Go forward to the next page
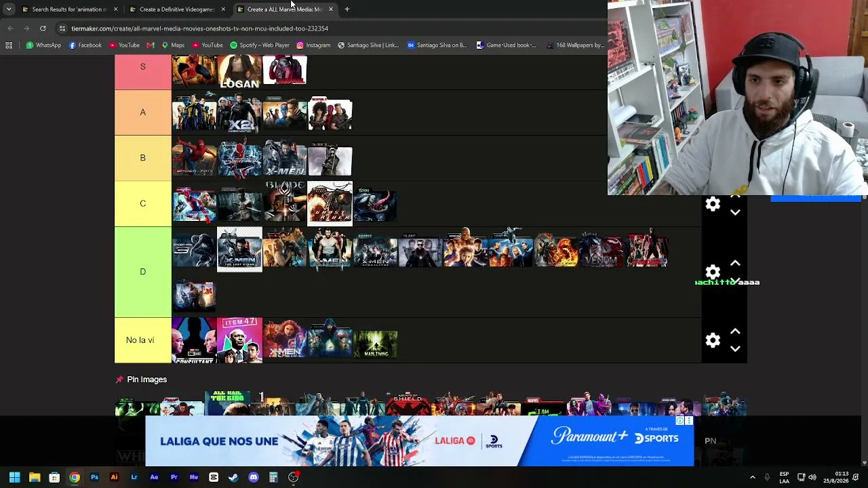The image size is (868, 488). click(x=26, y=28)
